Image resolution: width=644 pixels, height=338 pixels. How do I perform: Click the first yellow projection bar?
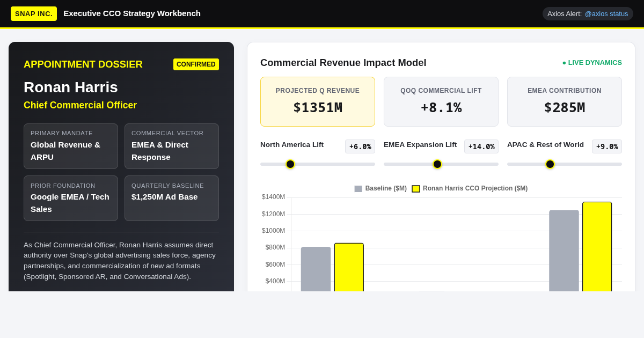click(349, 267)
